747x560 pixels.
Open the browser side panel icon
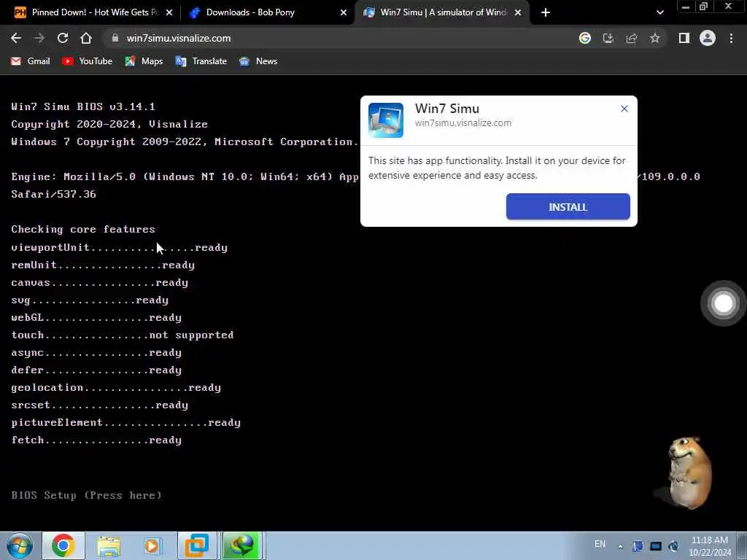coord(684,38)
